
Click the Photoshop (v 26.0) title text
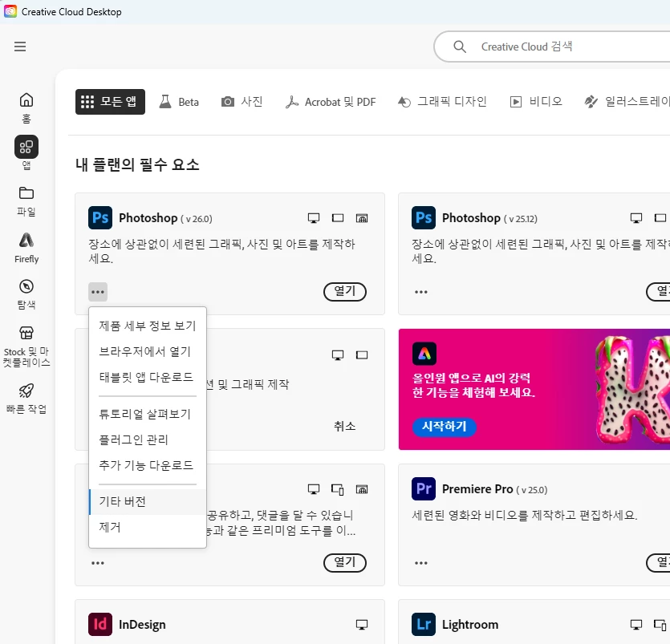(x=165, y=218)
